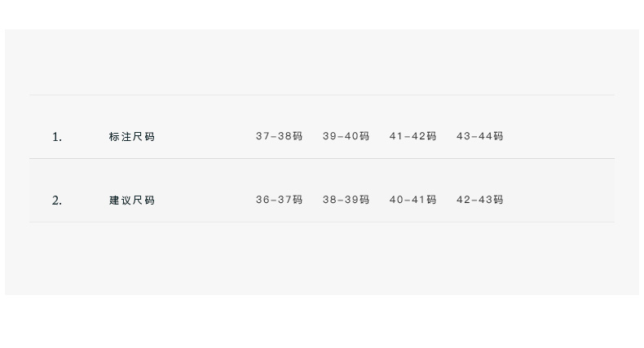This screenshot has height=348, width=644.
Task: Click the 36-37码 recommended size
Action: point(279,200)
